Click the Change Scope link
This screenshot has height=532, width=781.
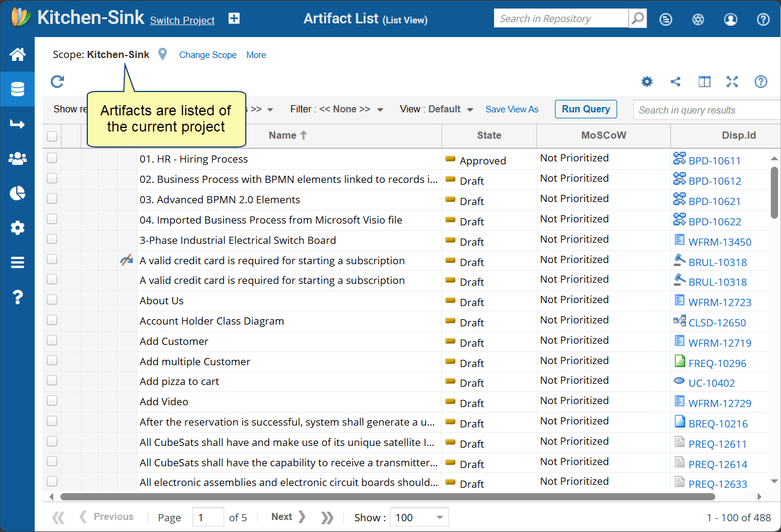(x=208, y=55)
